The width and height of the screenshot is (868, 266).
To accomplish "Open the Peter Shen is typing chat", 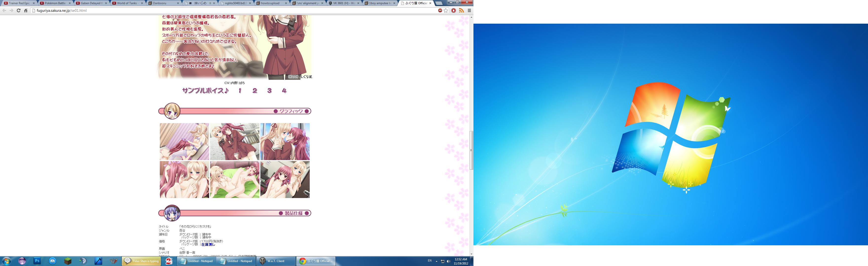I will pyautogui.click(x=142, y=261).
